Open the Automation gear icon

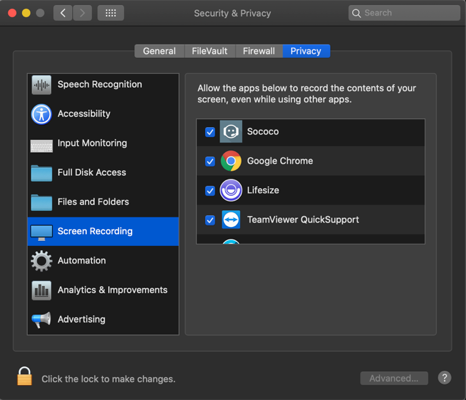[x=41, y=261]
